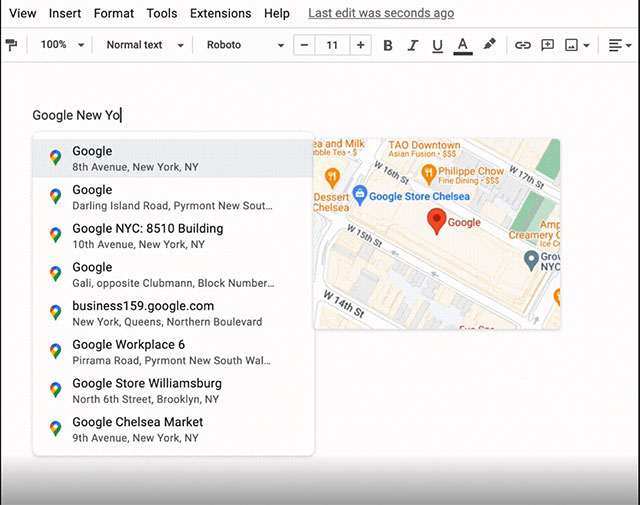Decrease font size with minus button
The image size is (640, 505).
tap(304, 45)
